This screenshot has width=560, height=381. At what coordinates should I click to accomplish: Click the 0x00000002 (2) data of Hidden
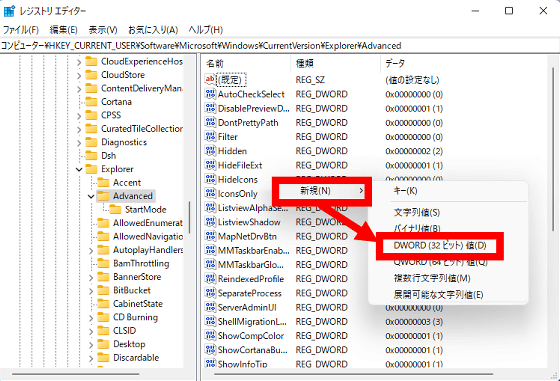coord(414,151)
